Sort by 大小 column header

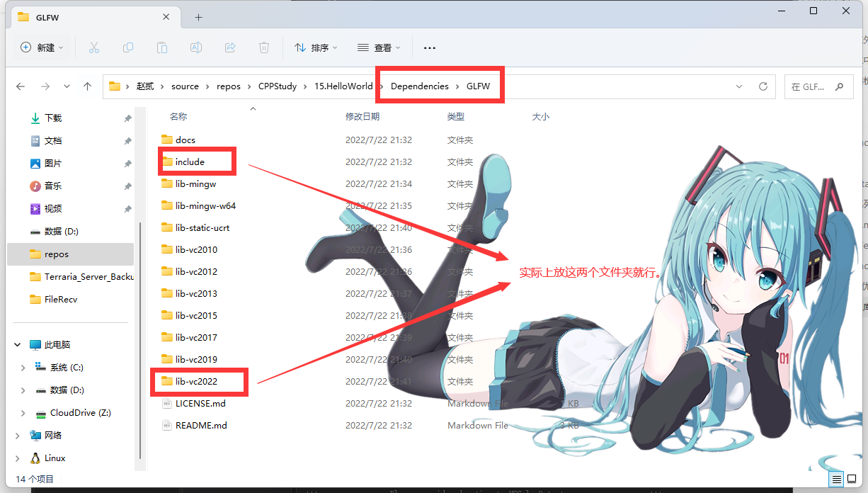tap(540, 116)
